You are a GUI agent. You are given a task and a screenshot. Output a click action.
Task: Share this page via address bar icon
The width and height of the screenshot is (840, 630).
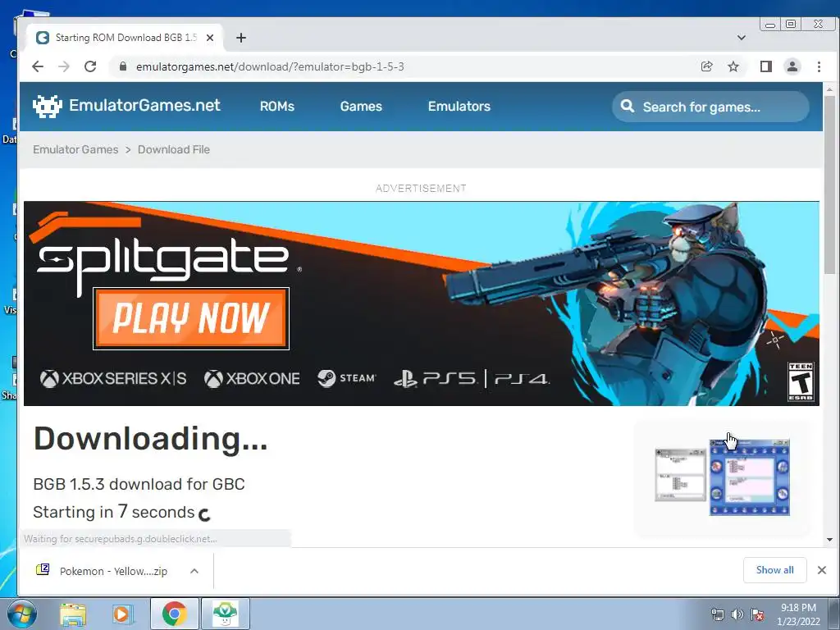tap(706, 66)
